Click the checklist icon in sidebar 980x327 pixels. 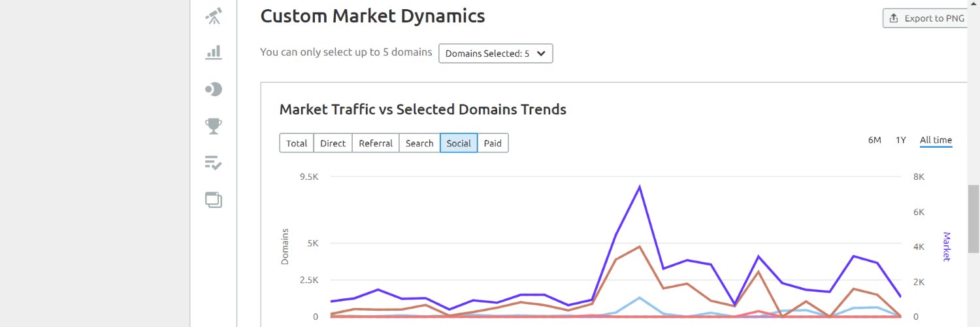point(214,163)
